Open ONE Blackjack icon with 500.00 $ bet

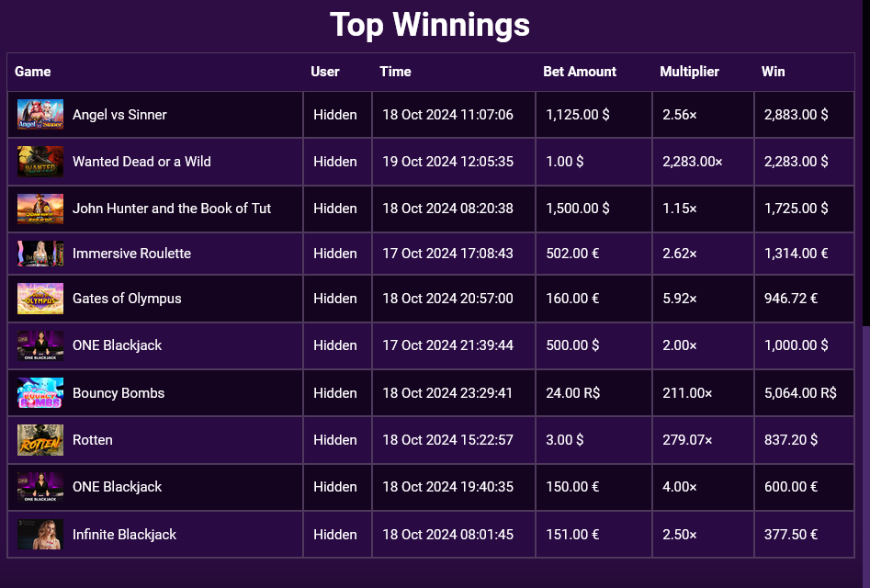pyautogui.click(x=40, y=345)
